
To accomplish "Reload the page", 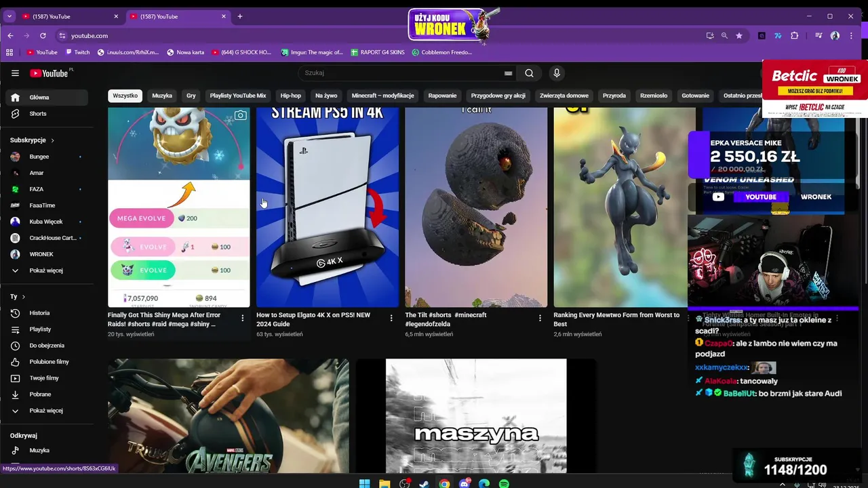I will point(43,35).
